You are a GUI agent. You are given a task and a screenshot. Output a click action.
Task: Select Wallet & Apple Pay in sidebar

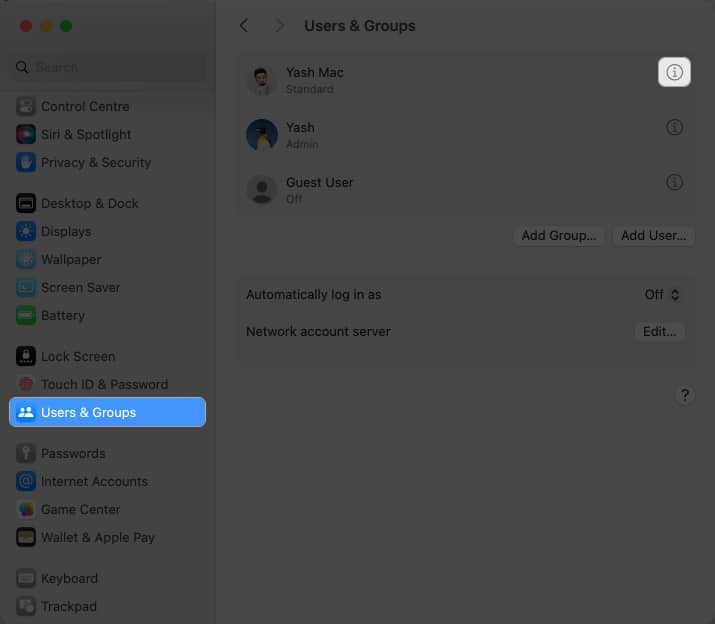(97, 537)
